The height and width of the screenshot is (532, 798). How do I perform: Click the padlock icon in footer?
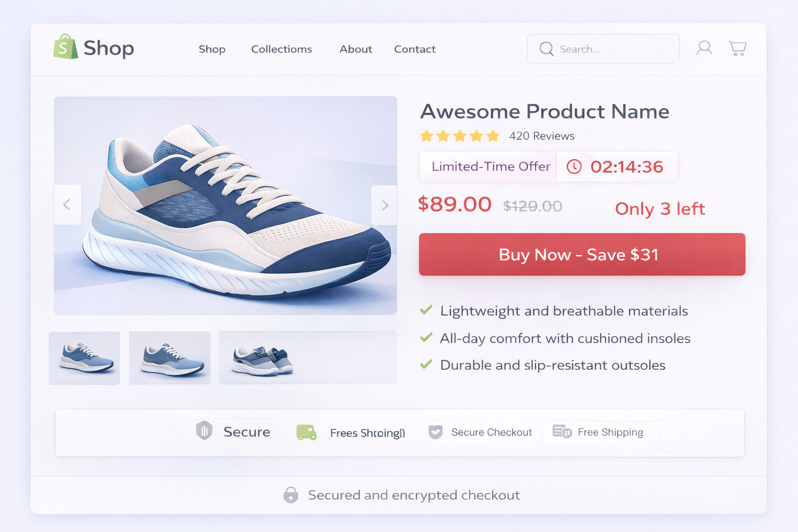[x=291, y=495]
